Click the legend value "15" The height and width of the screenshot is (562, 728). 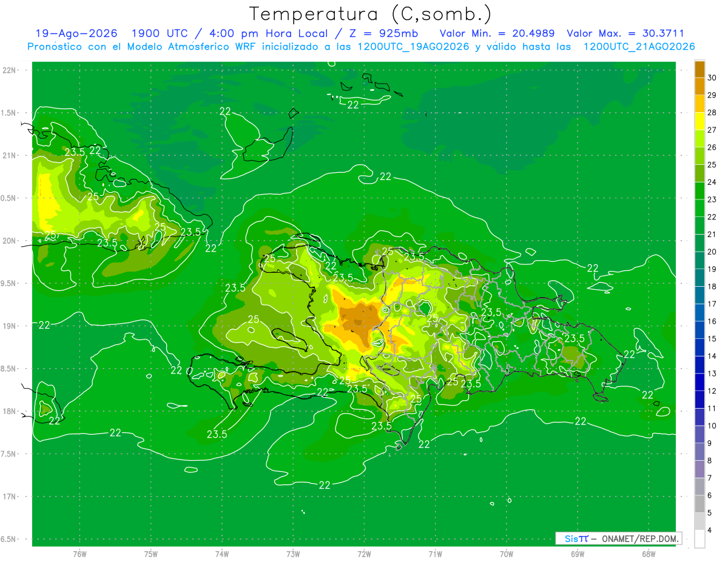coord(712,338)
